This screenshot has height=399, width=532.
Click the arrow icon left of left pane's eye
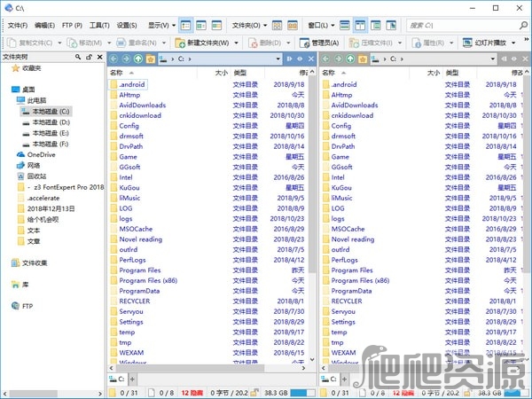(289, 59)
